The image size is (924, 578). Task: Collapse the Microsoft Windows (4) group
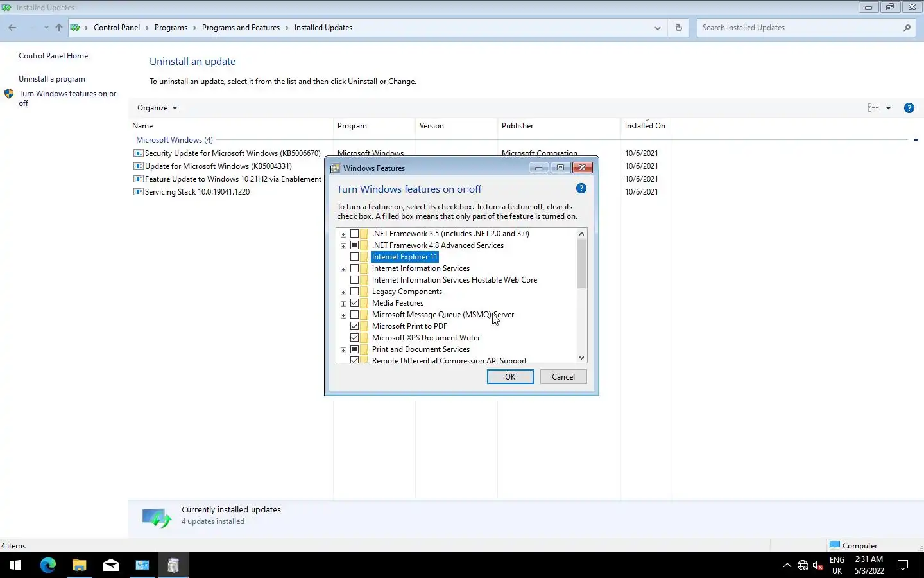[x=916, y=140]
